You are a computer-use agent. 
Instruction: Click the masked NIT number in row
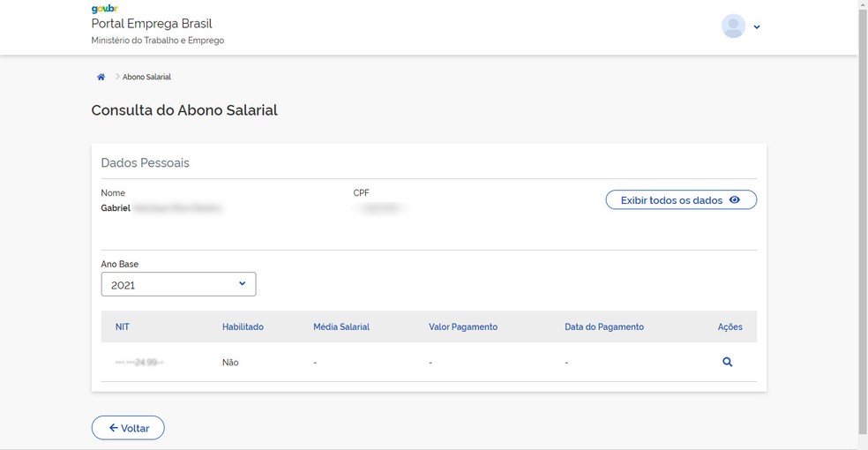point(139,363)
